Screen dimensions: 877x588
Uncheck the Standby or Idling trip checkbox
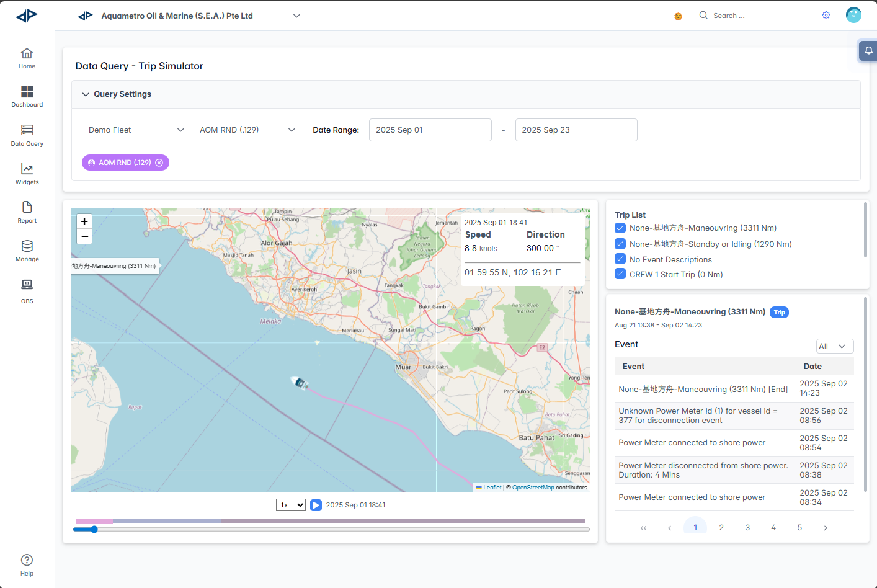click(620, 244)
